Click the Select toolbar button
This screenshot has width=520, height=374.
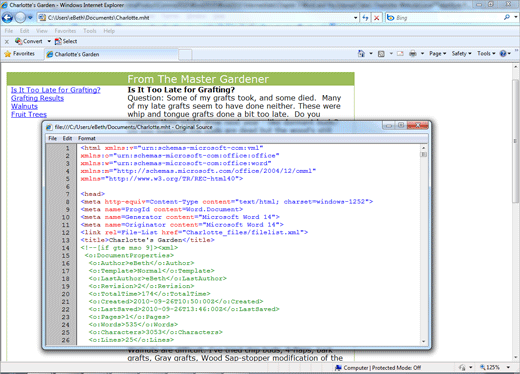pos(66,41)
